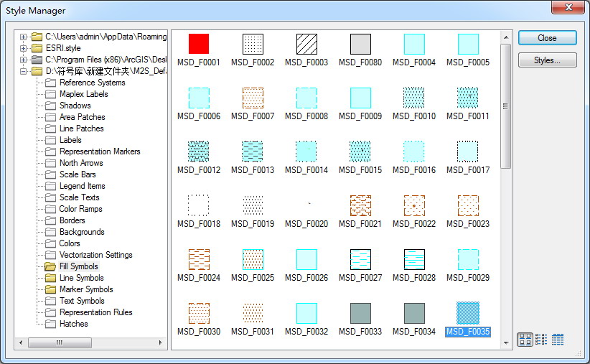
Task: Click the symbol list scroll down arrow
Action: (506, 343)
